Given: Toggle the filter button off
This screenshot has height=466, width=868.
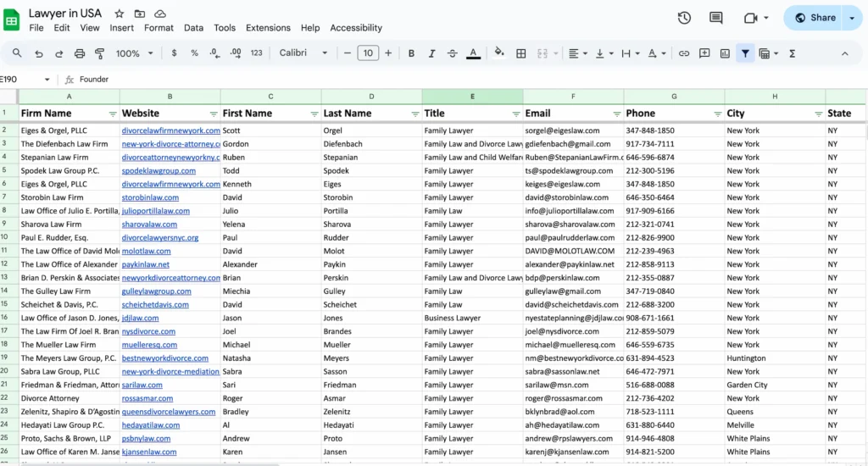Looking at the screenshot, I should (745, 53).
